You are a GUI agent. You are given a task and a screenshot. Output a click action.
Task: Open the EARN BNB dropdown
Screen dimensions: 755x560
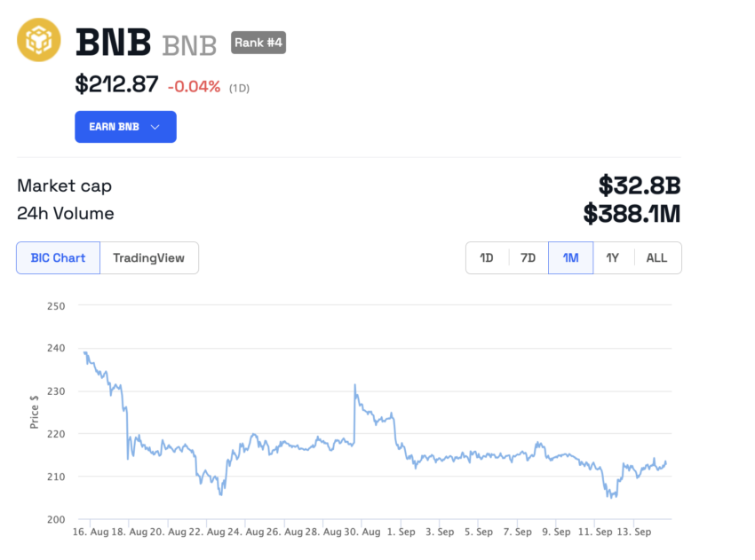click(x=124, y=126)
